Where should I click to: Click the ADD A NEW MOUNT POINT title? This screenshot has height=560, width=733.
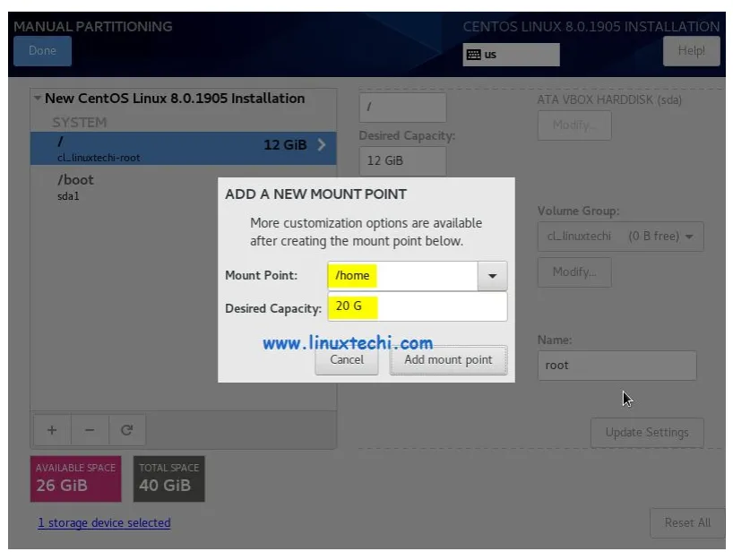coord(315,194)
